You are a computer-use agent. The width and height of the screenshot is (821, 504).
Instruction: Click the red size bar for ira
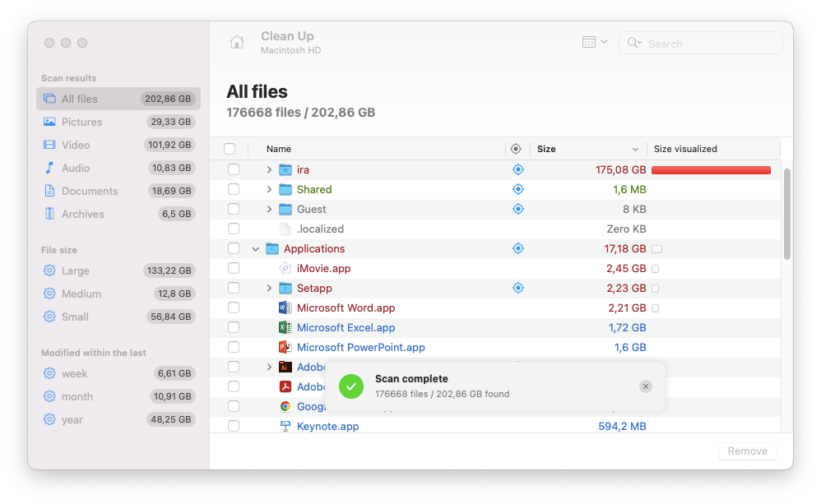pos(711,169)
